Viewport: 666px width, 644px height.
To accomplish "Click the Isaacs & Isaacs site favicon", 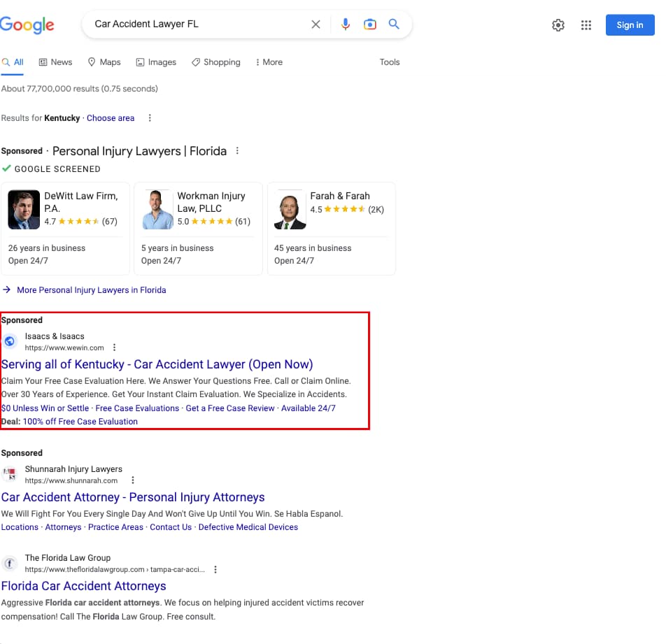I will [9, 341].
